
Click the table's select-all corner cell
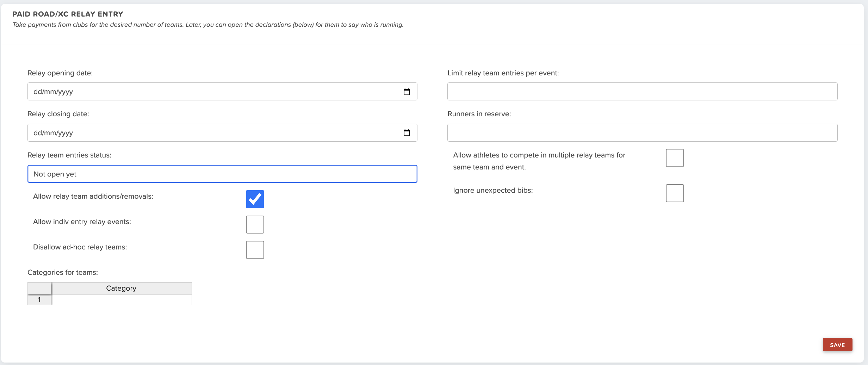[39, 288]
